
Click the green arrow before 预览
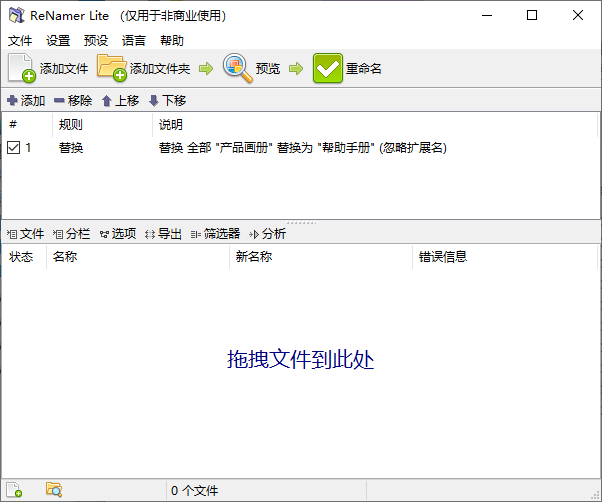(x=206, y=69)
